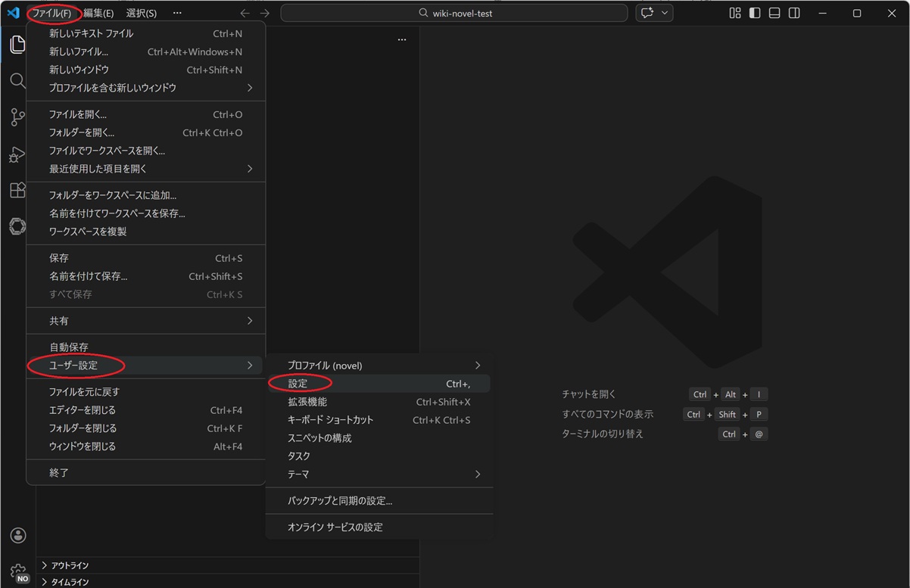Image resolution: width=910 pixels, height=588 pixels.
Task: Toggle the bottom panel visibility
Action: (x=774, y=13)
